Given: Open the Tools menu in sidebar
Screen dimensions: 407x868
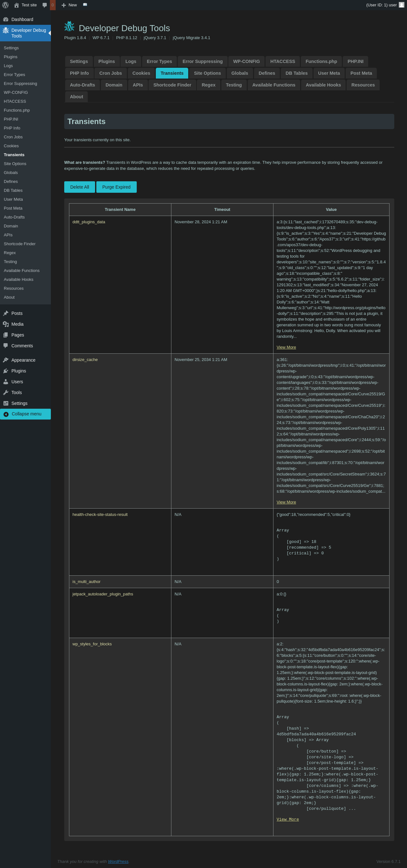Looking at the screenshot, I should [17, 392].
